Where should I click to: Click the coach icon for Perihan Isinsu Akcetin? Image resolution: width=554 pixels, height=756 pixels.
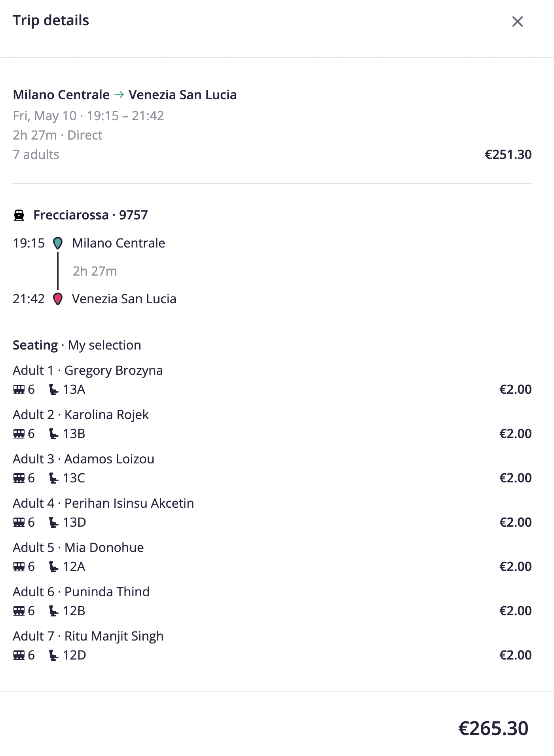pos(19,522)
